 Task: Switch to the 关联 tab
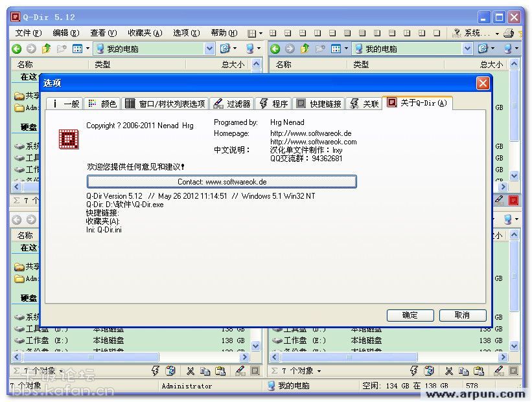pyautogui.click(x=364, y=104)
